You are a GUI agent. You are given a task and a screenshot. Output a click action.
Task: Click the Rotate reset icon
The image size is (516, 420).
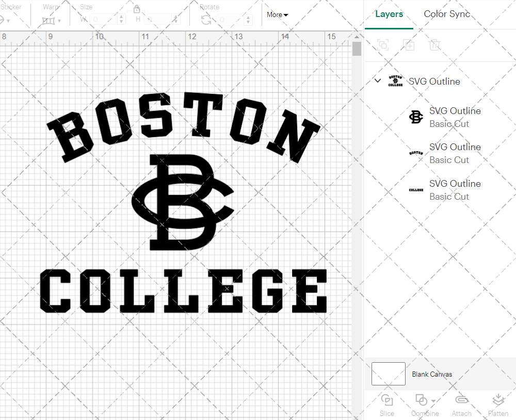point(205,20)
